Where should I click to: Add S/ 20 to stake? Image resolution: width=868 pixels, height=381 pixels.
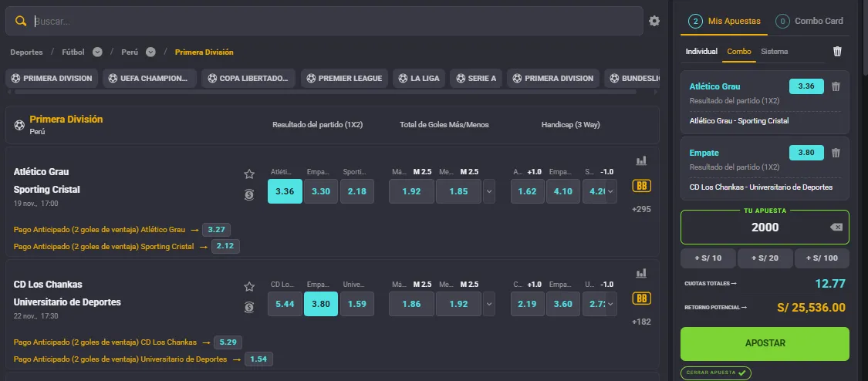pyautogui.click(x=765, y=258)
